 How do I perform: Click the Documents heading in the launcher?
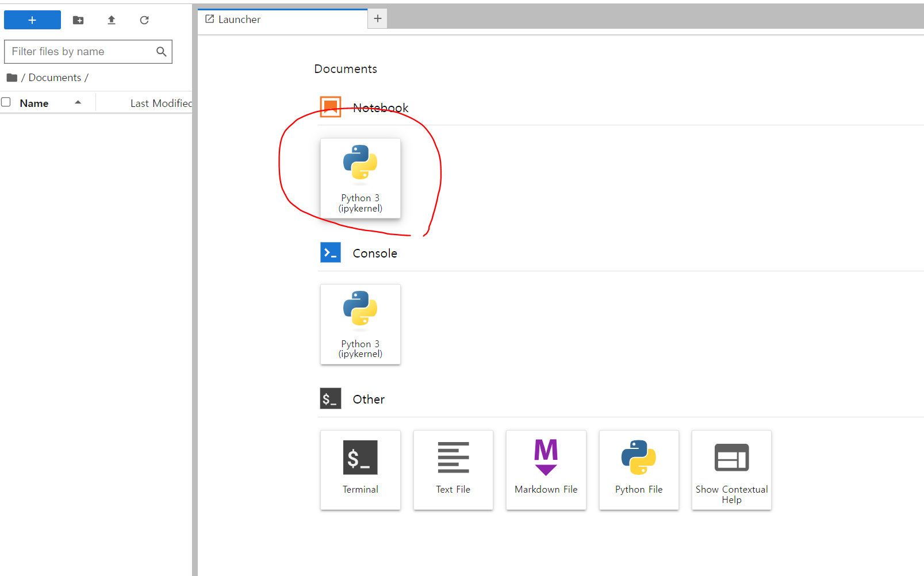(x=346, y=69)
